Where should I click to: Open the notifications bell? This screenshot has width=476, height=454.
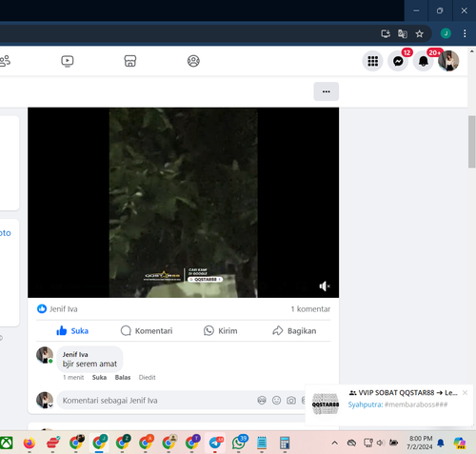(424, 61)
